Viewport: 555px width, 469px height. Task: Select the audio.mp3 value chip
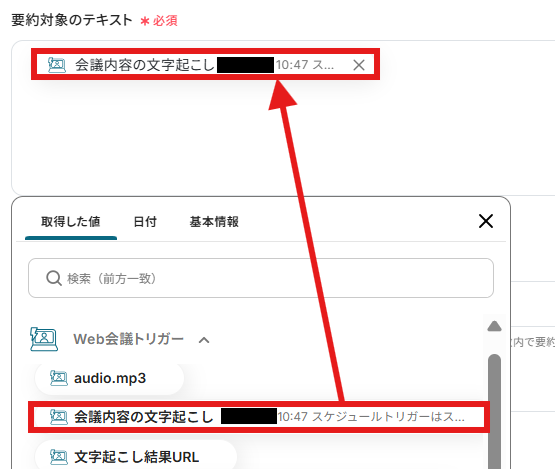coord(109,378)
